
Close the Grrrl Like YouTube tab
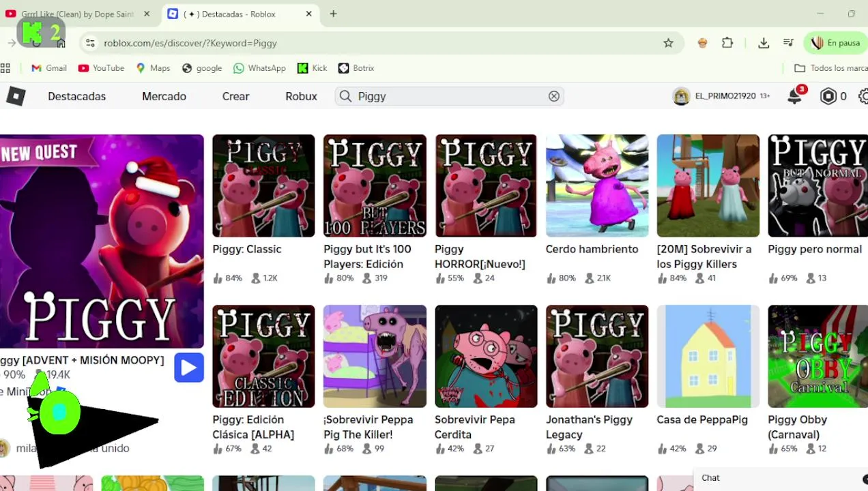coord(146,14)
